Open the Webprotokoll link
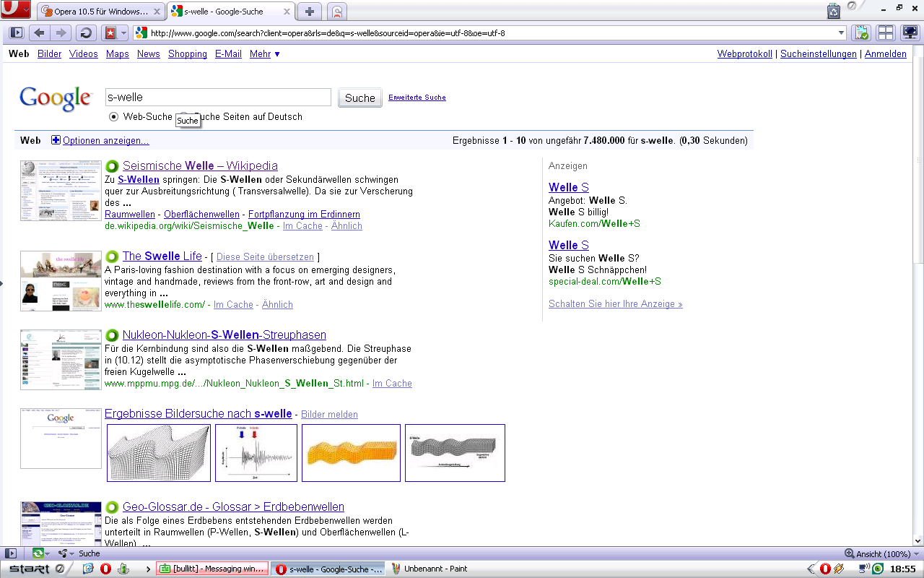The height and width of the screenshot is (578, 924). coord(745,54)
